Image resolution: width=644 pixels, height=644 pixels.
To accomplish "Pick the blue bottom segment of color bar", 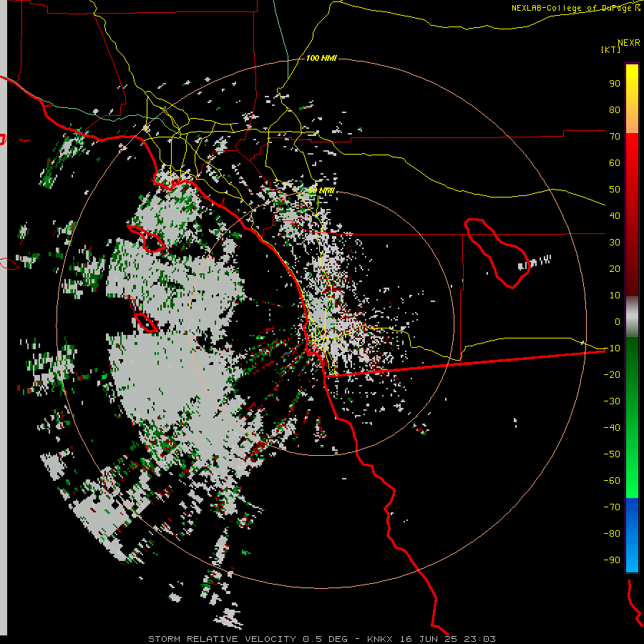I will (x=632, y=535).
